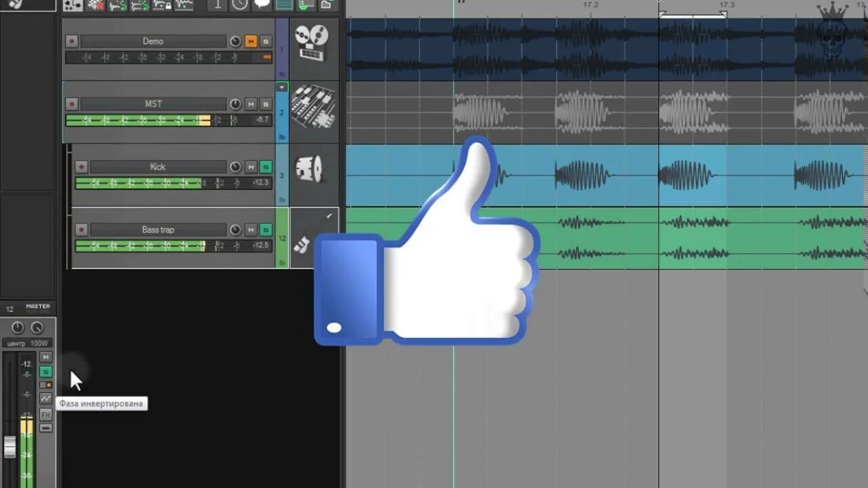Collapse the MST folder track arrow

click(282, 87)
